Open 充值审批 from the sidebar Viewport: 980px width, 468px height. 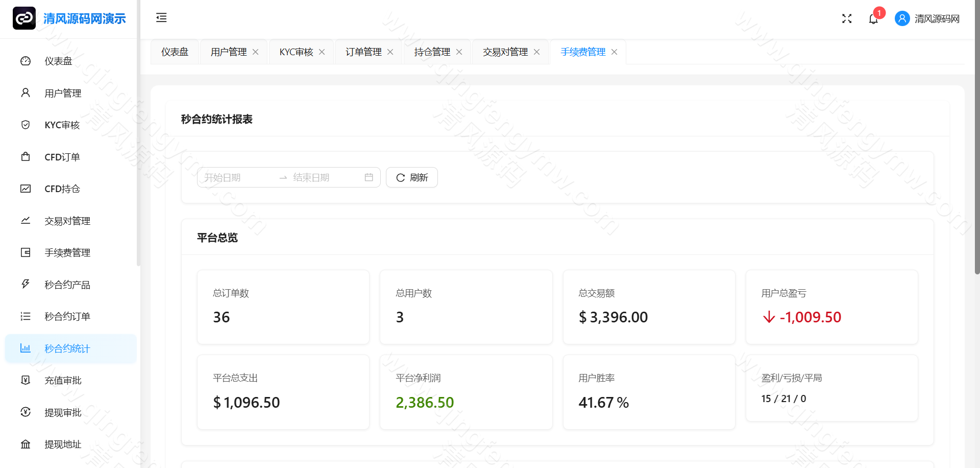pyautogui.click(x=63, y=380)
